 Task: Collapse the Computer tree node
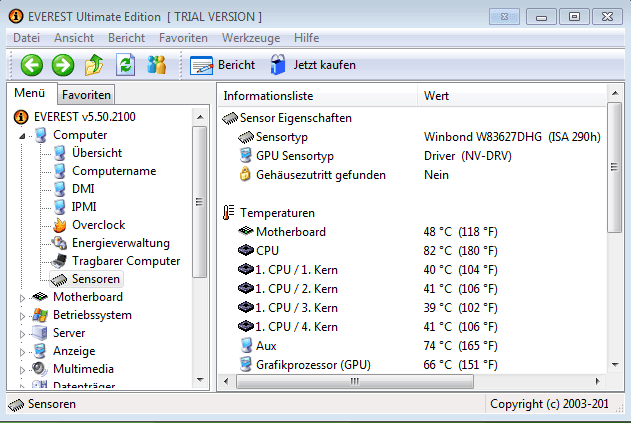(22, 136)
